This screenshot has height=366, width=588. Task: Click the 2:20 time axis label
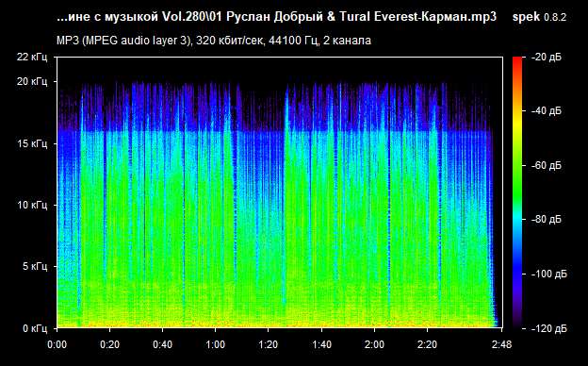pyautogui.click(x=427, y=344)
